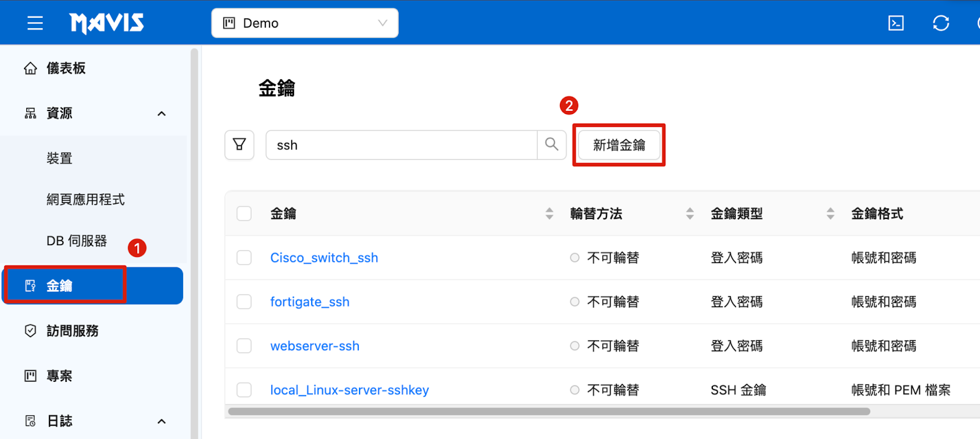This screenshot has height=439, width=980.
Task: Click the 新增金鑰 button
Action: [619, 145]
